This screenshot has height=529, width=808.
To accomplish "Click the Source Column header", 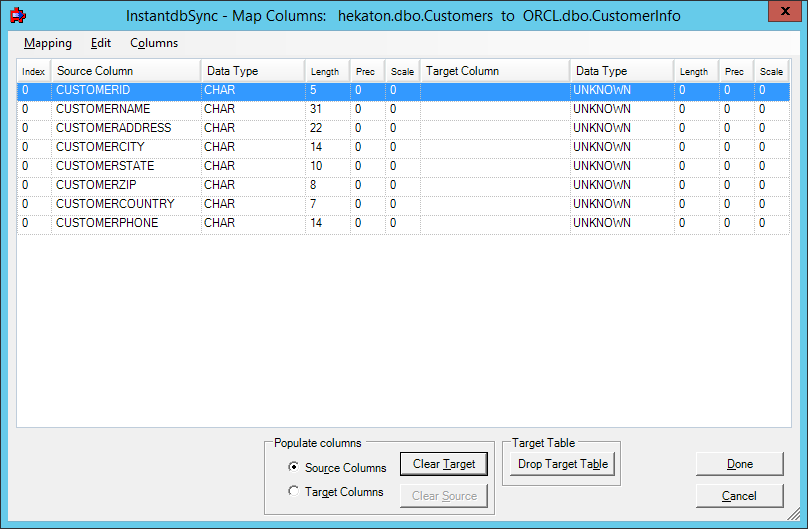I will 126,71.
